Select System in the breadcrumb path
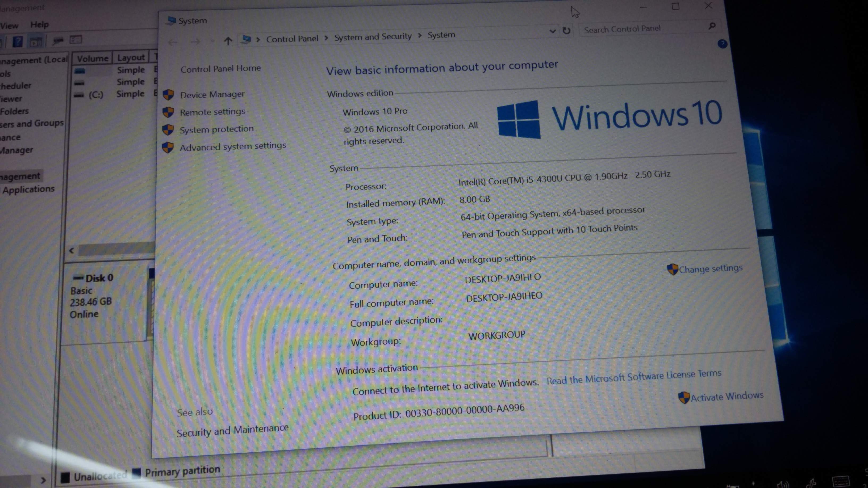 (441, 35)
